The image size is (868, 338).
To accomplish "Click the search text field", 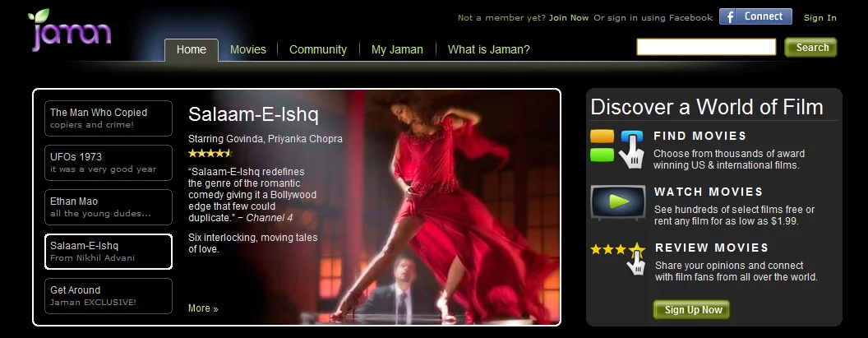I will coord(706,48).
